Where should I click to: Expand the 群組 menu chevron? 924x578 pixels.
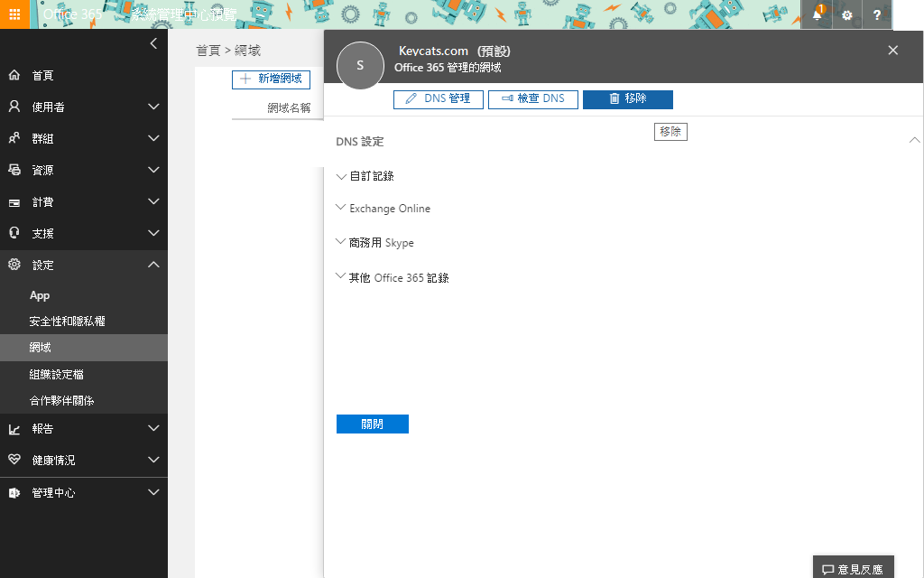coord(153,138)
